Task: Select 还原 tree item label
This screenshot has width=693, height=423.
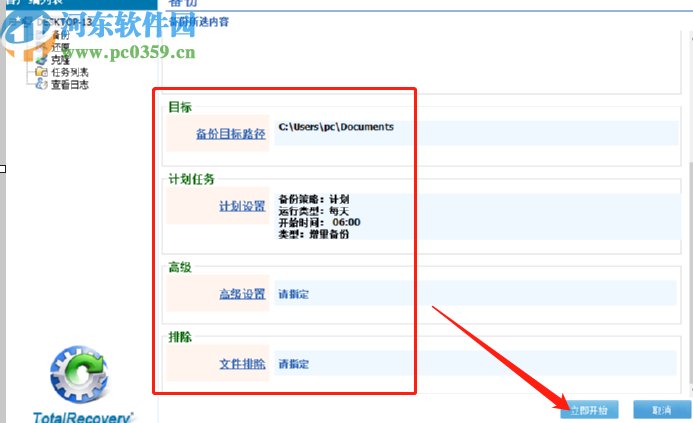Action: click(61, 47)
